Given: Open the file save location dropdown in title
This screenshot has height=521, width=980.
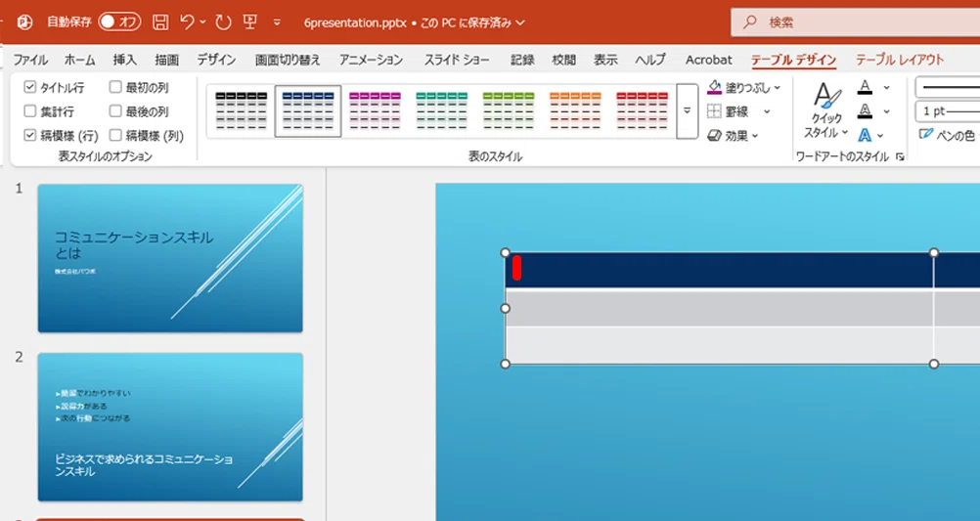Looking at the screenshot, I should [520, 23].
